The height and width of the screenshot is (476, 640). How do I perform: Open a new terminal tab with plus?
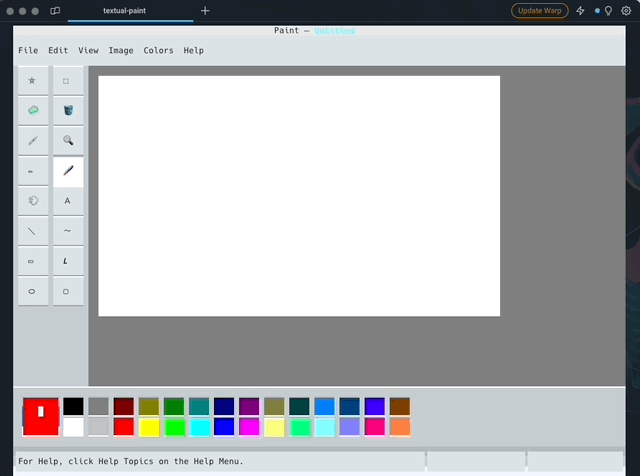[x=205, y=10]
